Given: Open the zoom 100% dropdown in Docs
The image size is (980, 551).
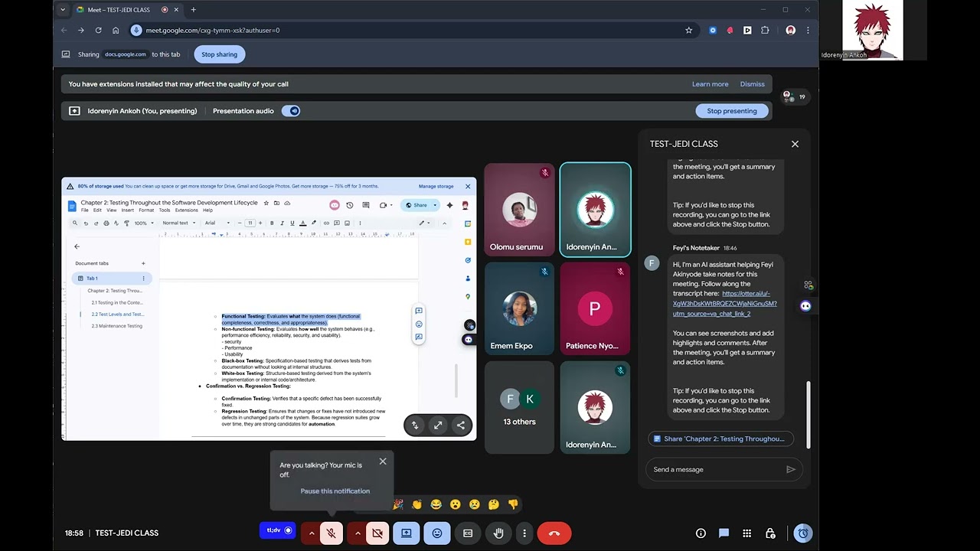Looking at the screenshot, I should click(143, 223).
